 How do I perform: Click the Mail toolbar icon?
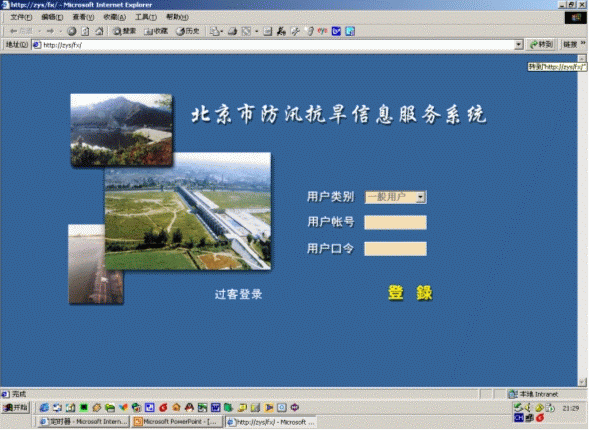pyautogui.click(x=216, y=31)
